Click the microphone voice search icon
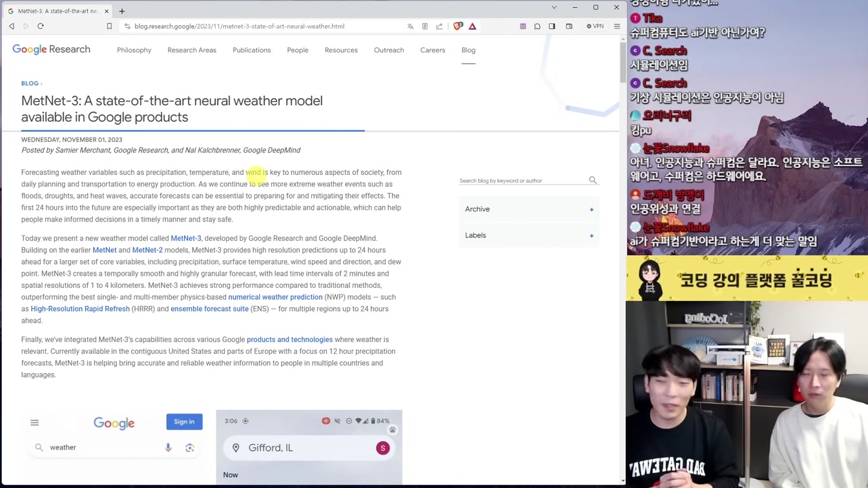The image size is (868, 488). pyautogui.click(x=169, y=447)
